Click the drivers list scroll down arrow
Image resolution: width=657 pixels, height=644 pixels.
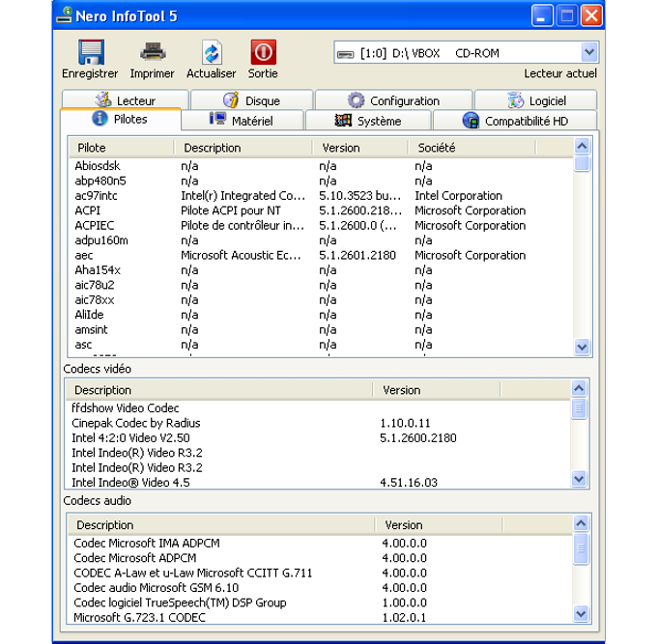582,347
